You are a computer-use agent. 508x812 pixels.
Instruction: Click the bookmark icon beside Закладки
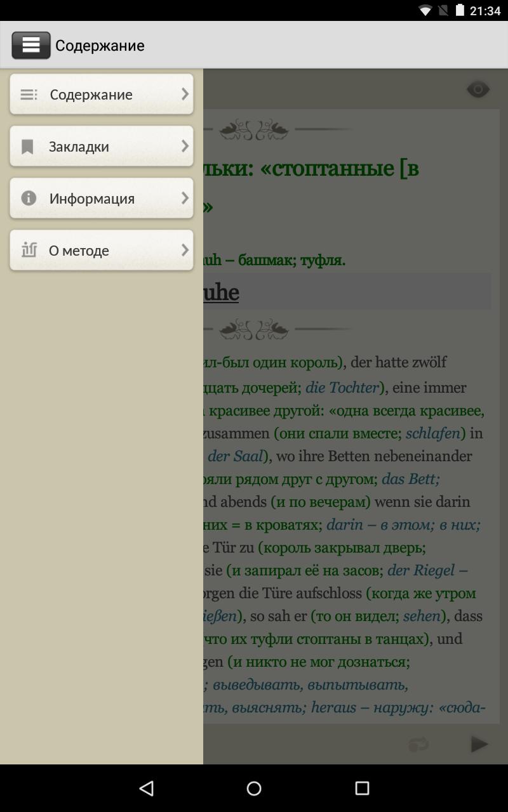27,147
